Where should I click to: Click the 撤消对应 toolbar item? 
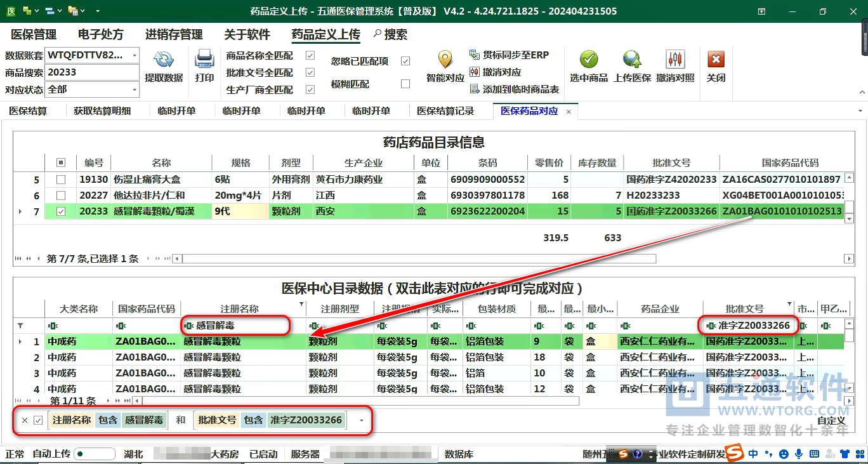coord(496,72)
